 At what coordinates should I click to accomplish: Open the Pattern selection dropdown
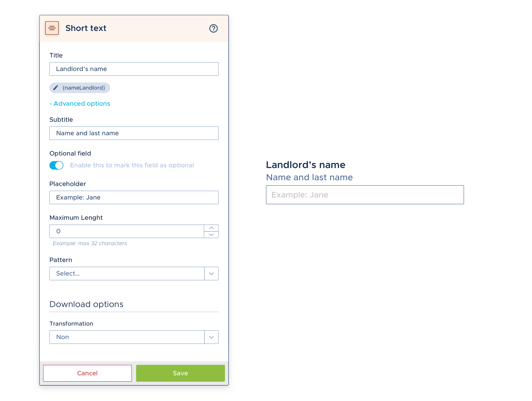tap(211, 273)
